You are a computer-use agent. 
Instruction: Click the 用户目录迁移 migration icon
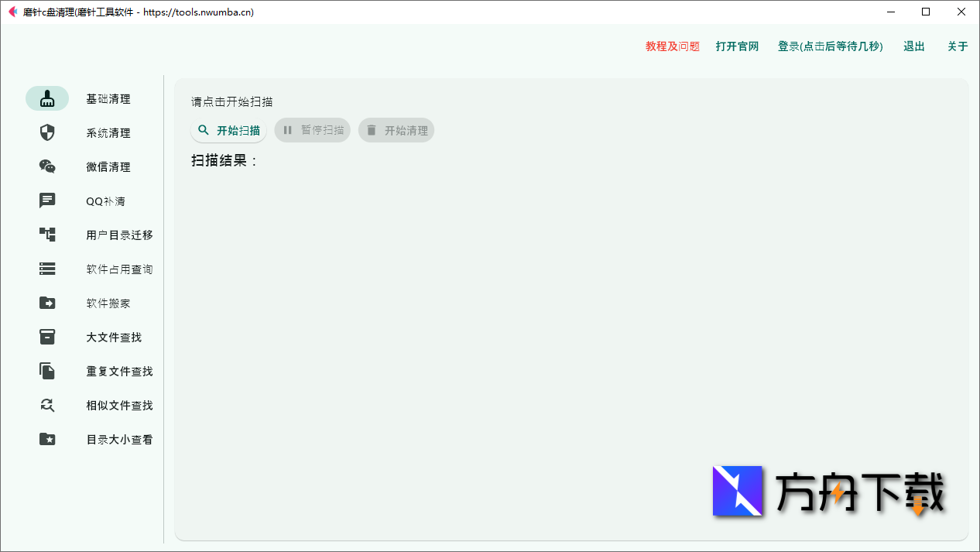(x=47, y=235)
